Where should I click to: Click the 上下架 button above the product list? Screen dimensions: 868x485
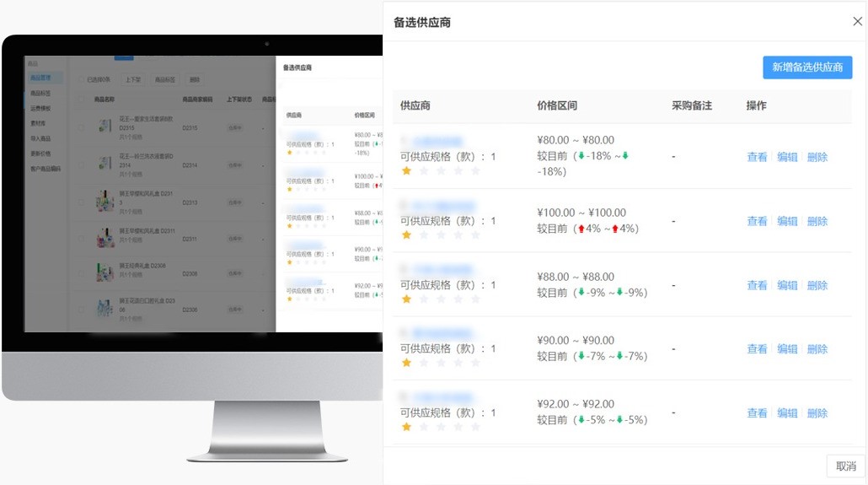point(133,79)
